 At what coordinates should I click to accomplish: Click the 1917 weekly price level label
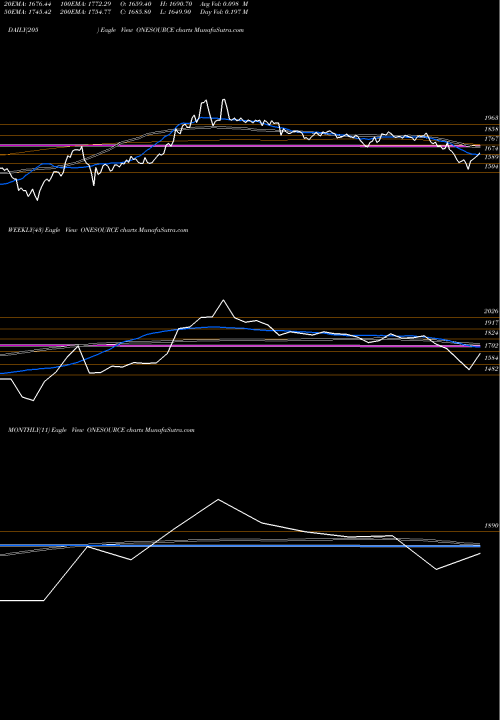491,323
